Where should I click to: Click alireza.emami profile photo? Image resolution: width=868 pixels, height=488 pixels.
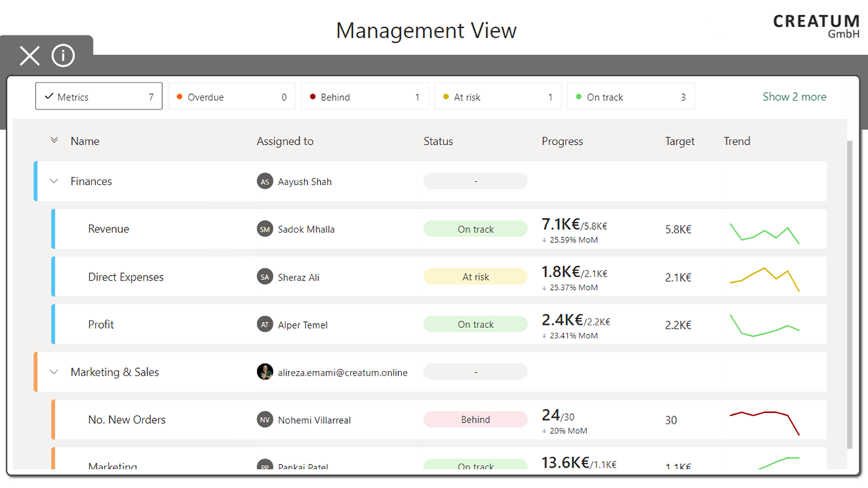(264, 372)
